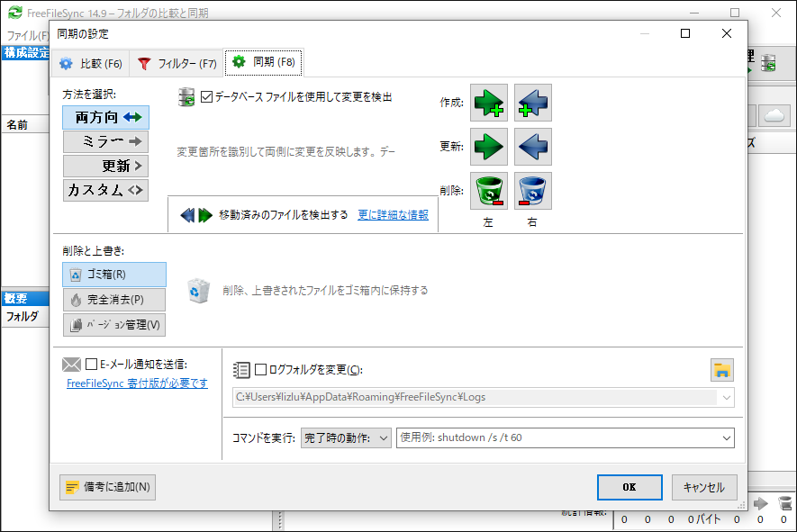Expand log folder path dropdown arrow
The image size is (797, 532).
727,397
